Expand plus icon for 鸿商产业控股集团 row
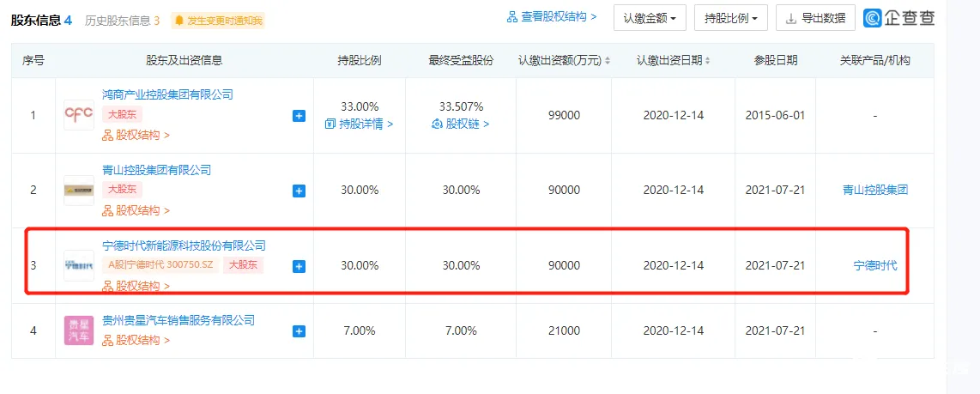Screen dimensions: 980x394 tap(299, 116)
